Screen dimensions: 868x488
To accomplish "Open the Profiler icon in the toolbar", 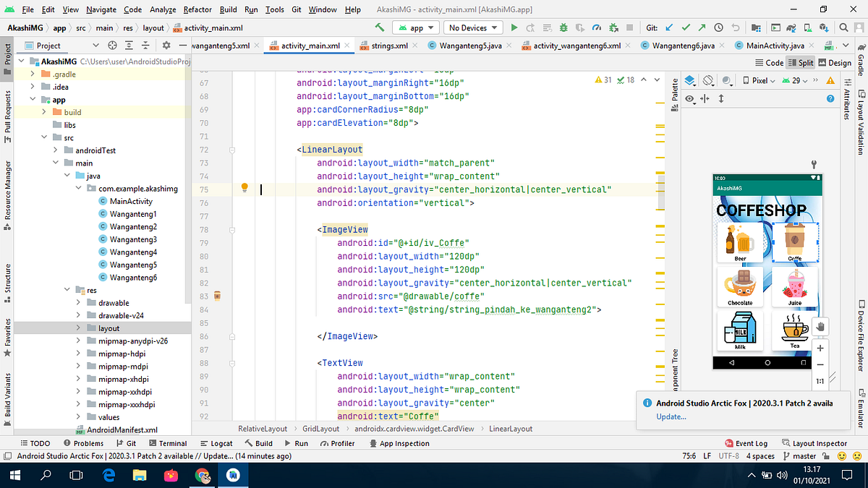I will pyautogui.click(x=597, y=26).
